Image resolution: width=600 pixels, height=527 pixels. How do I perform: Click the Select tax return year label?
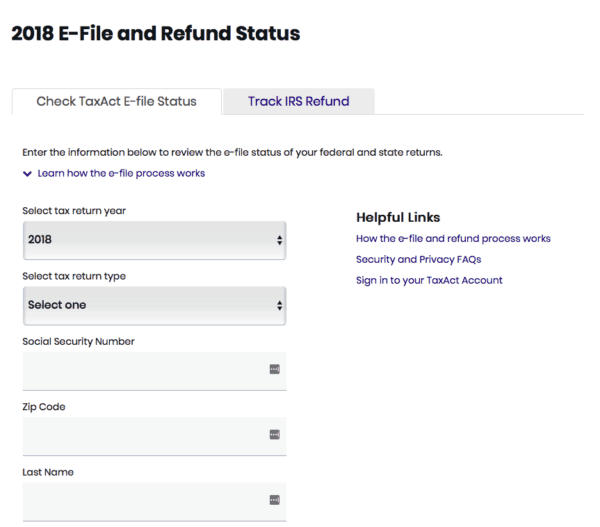click(74, 211)
